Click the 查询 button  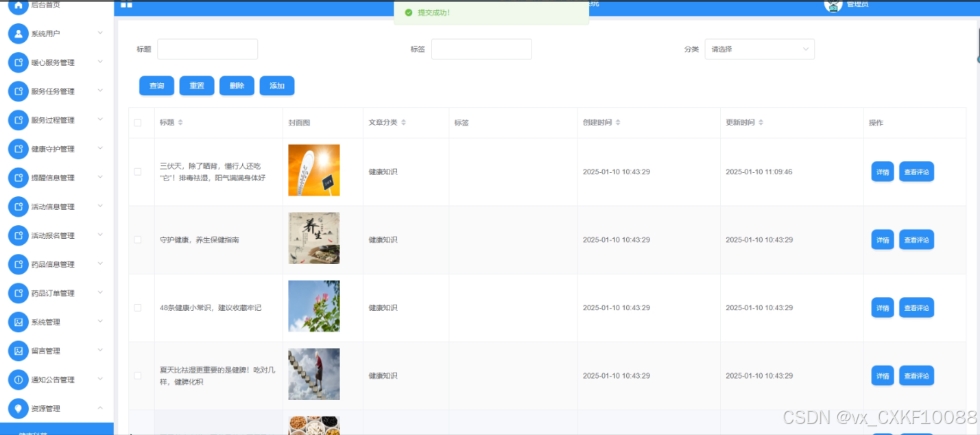pyautogui.click(x=156, y=86)
